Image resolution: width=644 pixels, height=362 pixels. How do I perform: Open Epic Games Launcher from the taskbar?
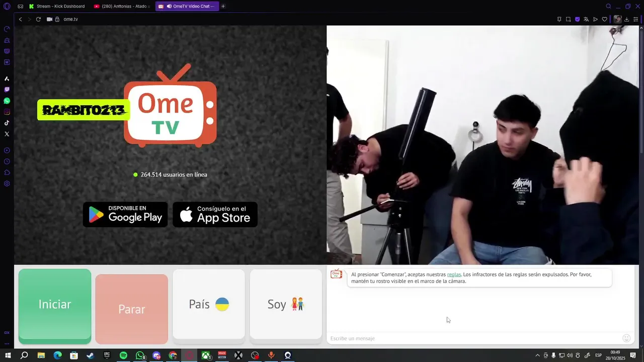coord(107,355)
